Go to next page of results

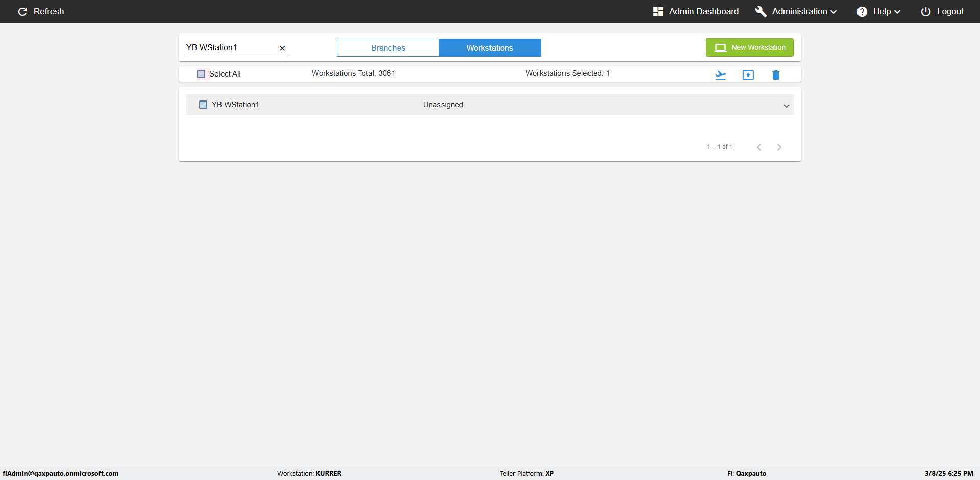(x=779, y=147)
